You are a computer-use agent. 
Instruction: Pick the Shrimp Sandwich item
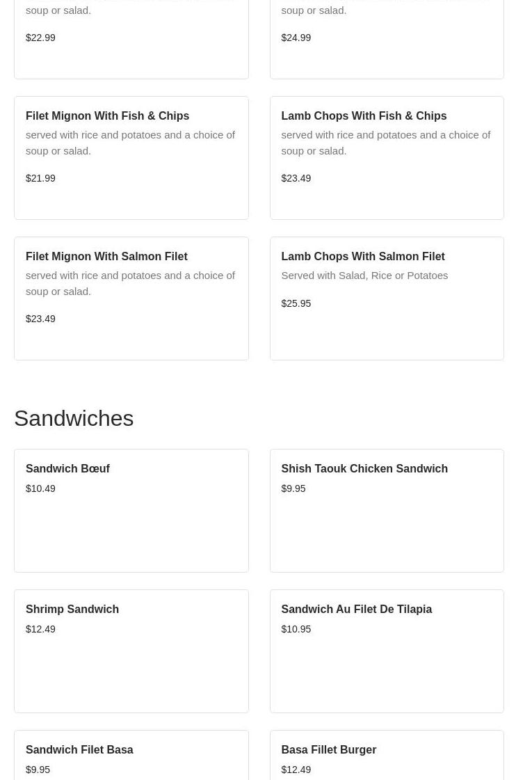point(72,610)
